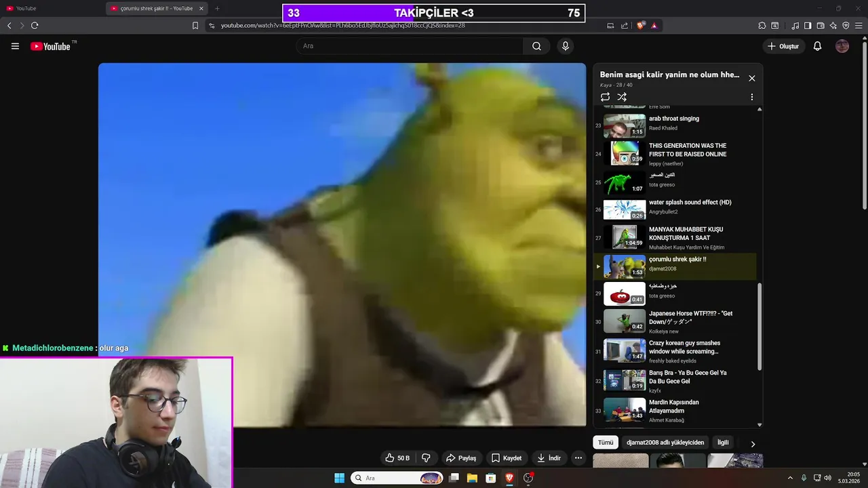Start voice search with microphone icon
868x488 pixels.
(565, 46)
